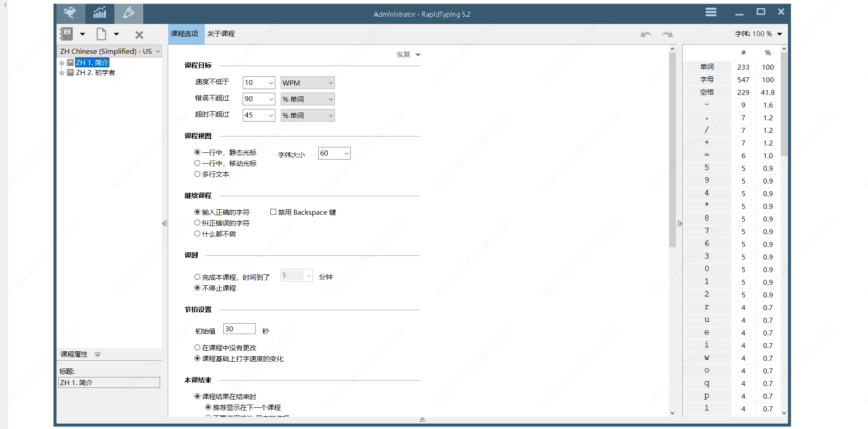Select 课程基础上打字速度的变化 radio

point(198,358)
